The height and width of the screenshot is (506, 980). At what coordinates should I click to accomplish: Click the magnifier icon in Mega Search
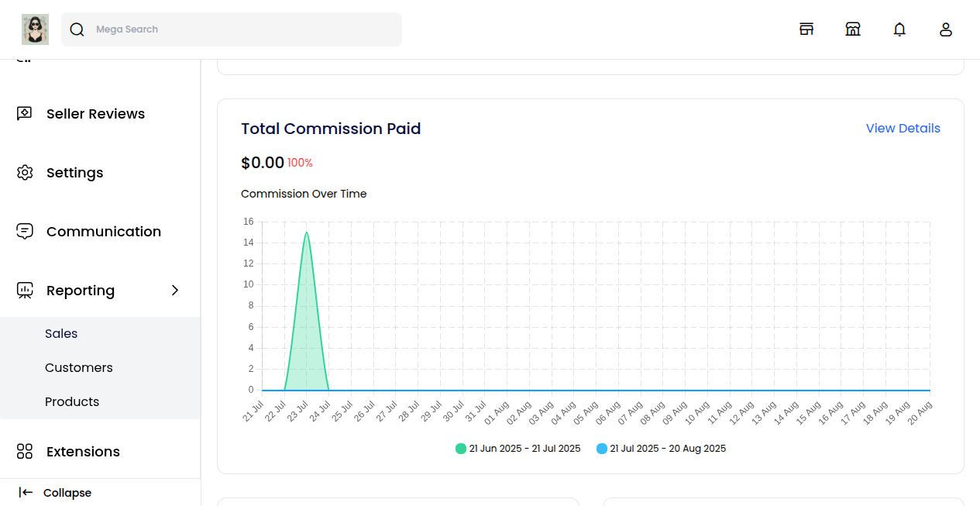coord(77,29)
